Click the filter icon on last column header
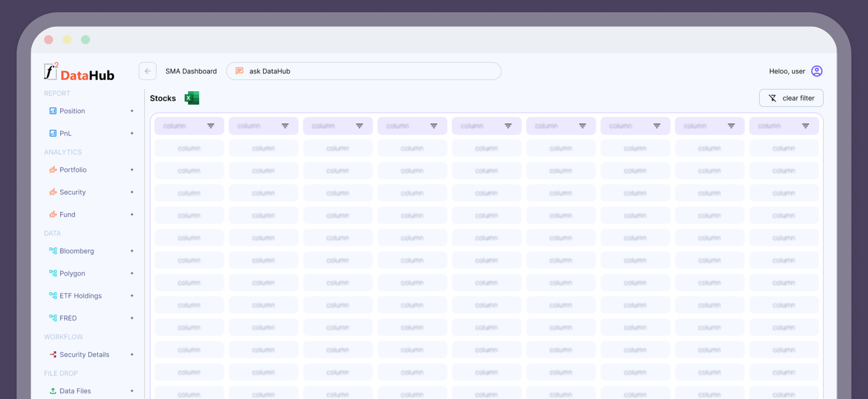Image resolution: width=868 pixels, height=399 pixels. tap(805, 126)
